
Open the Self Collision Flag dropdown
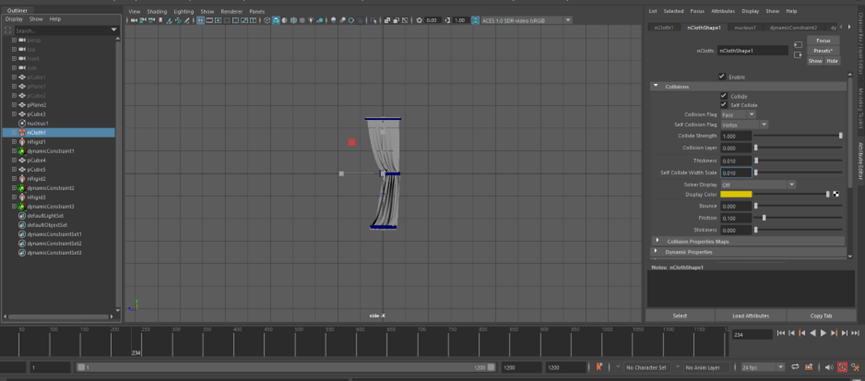744,125
